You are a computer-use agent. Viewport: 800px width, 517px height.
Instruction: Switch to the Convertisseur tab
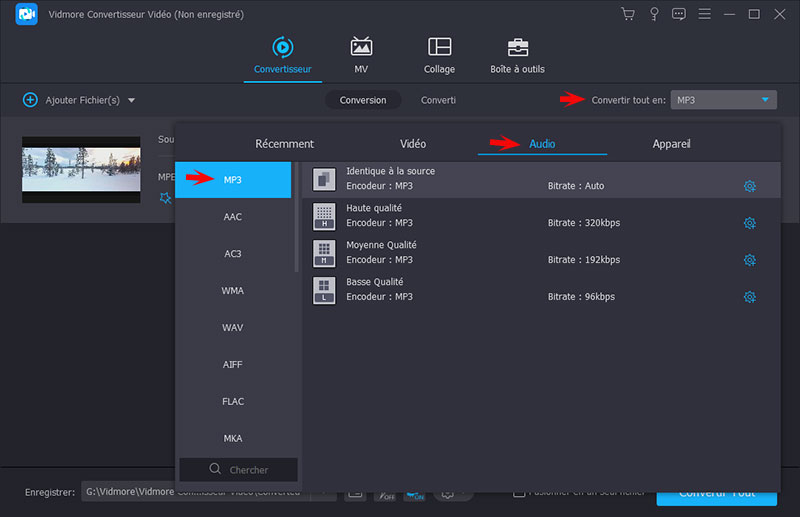(x=283, y=56)
